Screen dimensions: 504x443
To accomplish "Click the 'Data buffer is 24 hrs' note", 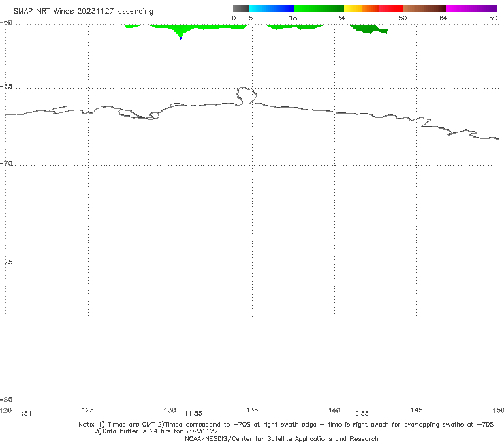I will [157, 431].
